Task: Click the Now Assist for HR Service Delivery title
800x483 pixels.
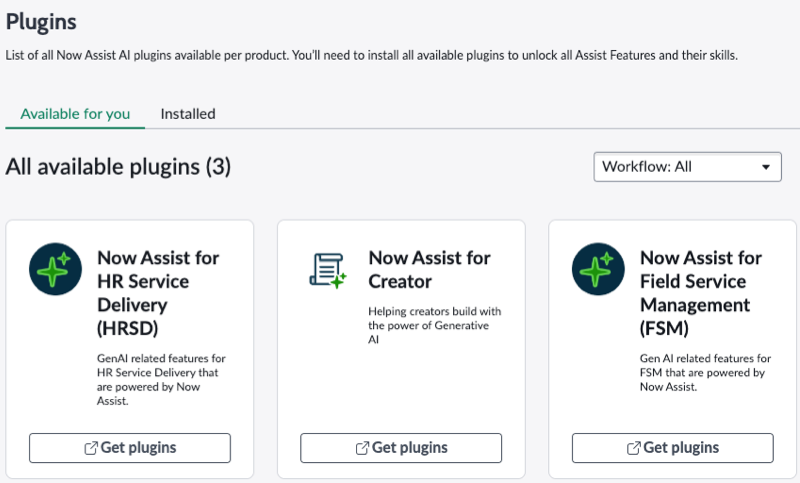Action: point(158,293)
